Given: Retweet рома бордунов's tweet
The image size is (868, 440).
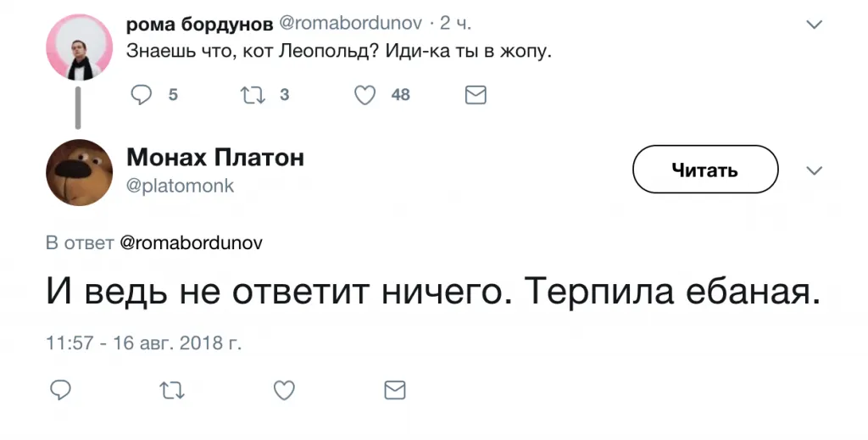Looking at the screenshot, I should pos(253,95).
